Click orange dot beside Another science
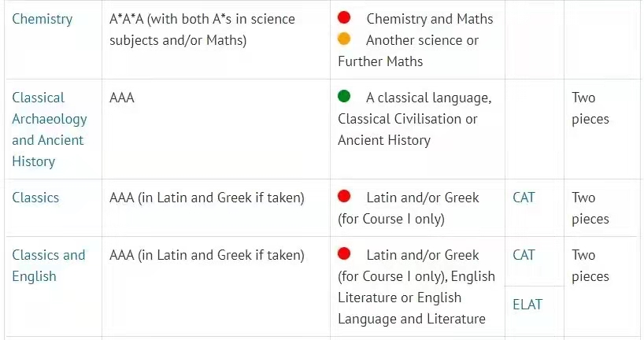 click(x=344, y=39)
